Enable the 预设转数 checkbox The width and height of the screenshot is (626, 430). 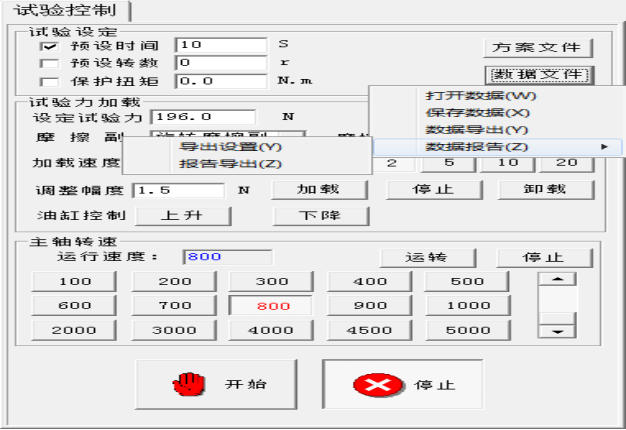click(x=46, y=63)
